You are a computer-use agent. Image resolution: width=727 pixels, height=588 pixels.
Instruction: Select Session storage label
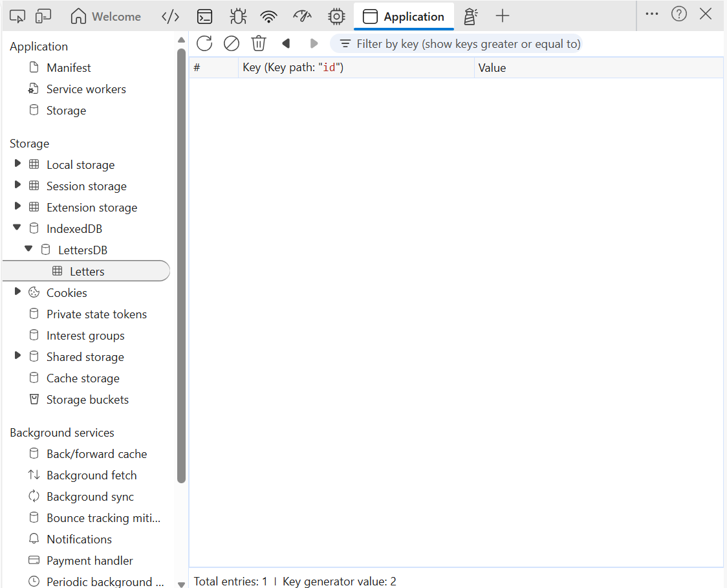[86, 186]
